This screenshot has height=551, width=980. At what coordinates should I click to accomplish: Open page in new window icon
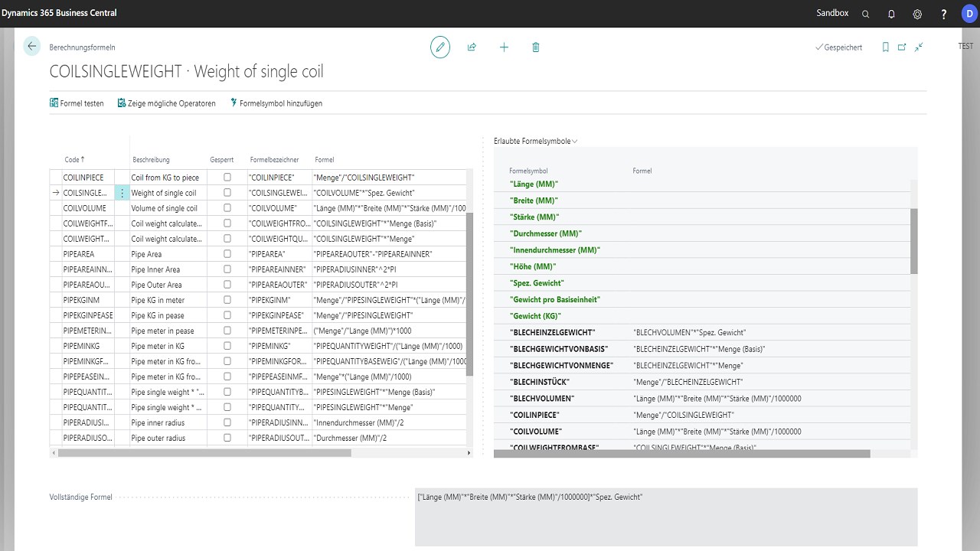tap(902, 47)
